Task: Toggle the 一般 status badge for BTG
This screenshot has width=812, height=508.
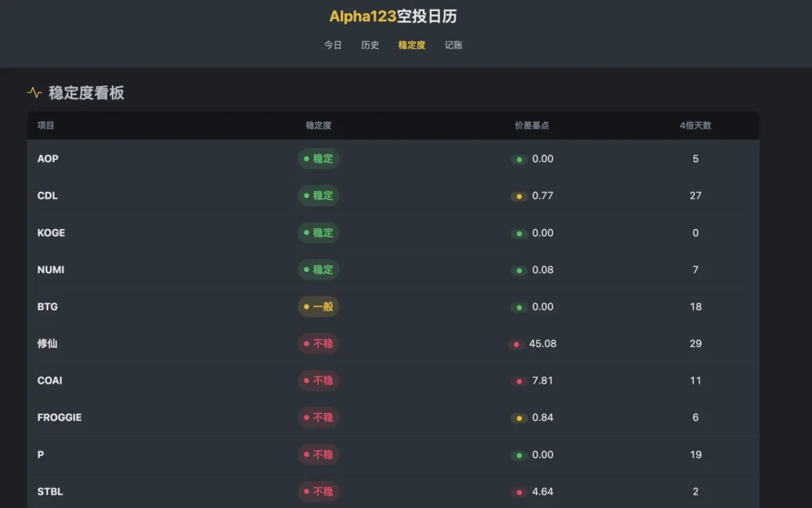Action: [318, 307]
